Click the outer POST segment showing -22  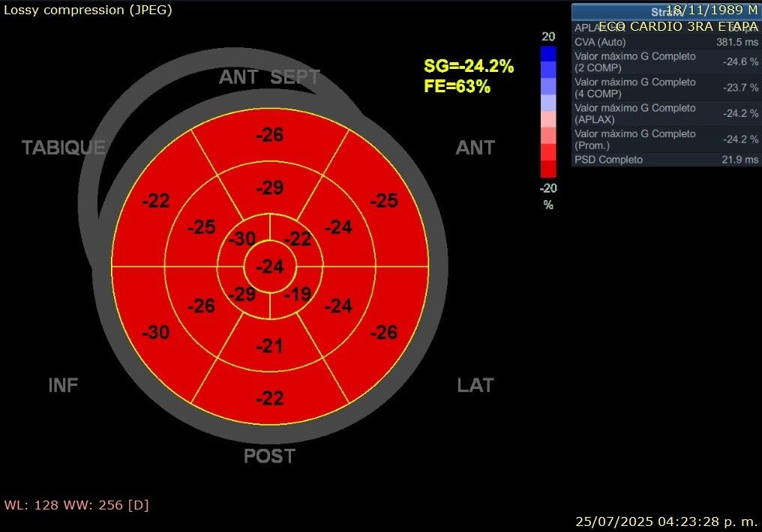269,399
